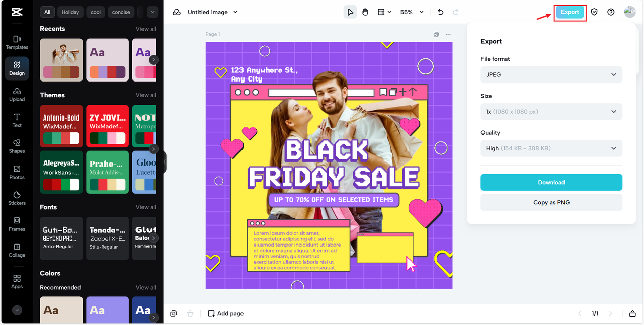Show more Colors with the arrow
Viewport: 644px width, 325px height.
[154, 317]
